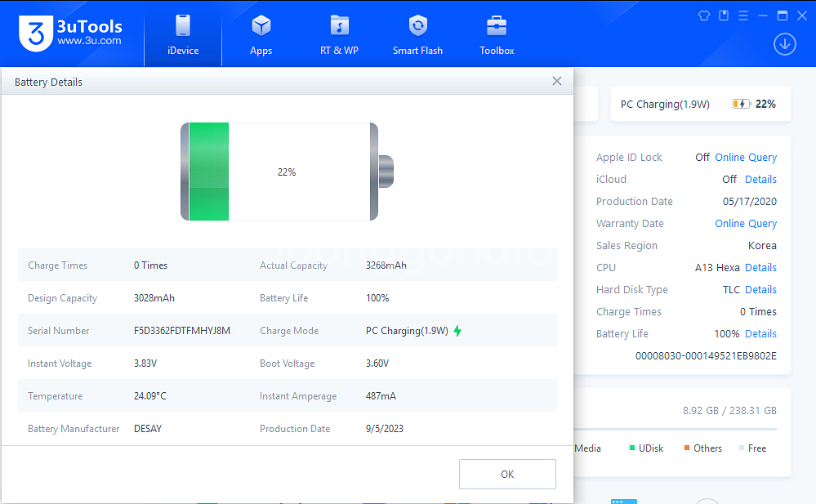Open the Apps section icon
This screenshot has width=816, height=504.
click(x=261, y=27)
